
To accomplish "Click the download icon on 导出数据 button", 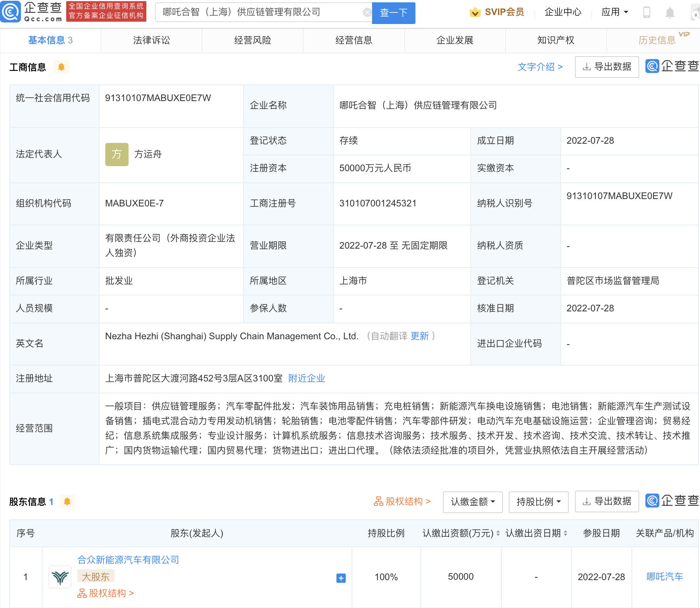I will click(586, 67).
